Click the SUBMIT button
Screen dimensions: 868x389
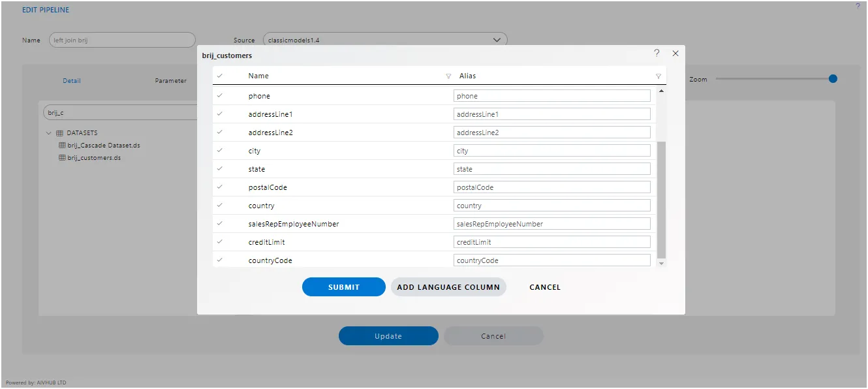pos(344,287)
